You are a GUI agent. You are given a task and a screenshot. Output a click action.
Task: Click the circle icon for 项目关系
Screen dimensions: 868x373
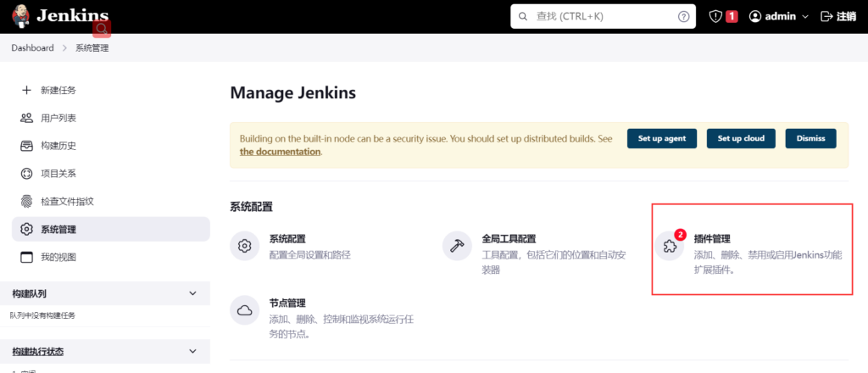[x=26, y=174]
